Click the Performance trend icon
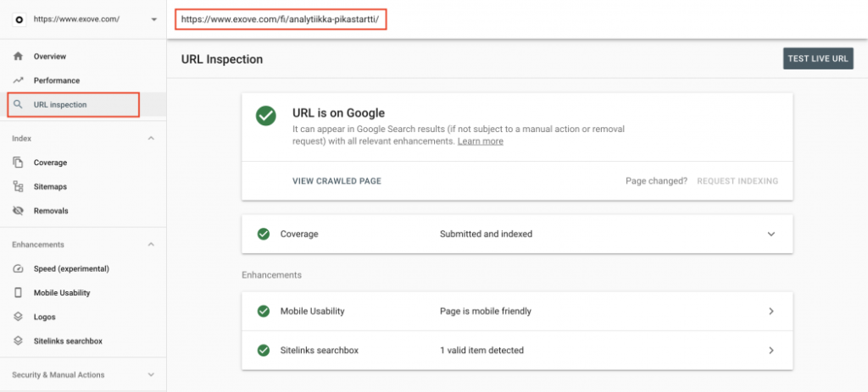The height and width of the screenshot is (392, 868). 19,80
